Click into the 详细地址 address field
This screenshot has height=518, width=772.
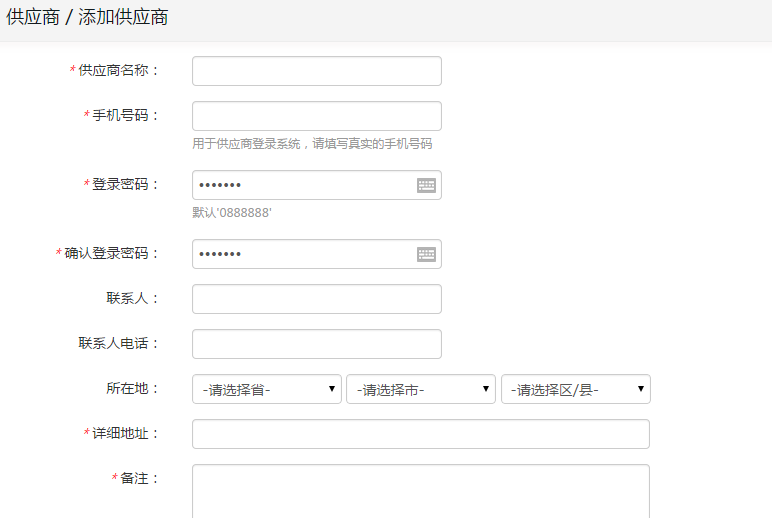click(420, 434)
